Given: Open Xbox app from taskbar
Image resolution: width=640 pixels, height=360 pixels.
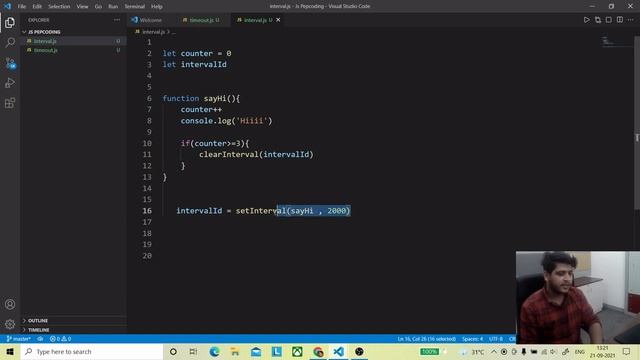Looking at the screenshot, I should [x=297, y=351].
